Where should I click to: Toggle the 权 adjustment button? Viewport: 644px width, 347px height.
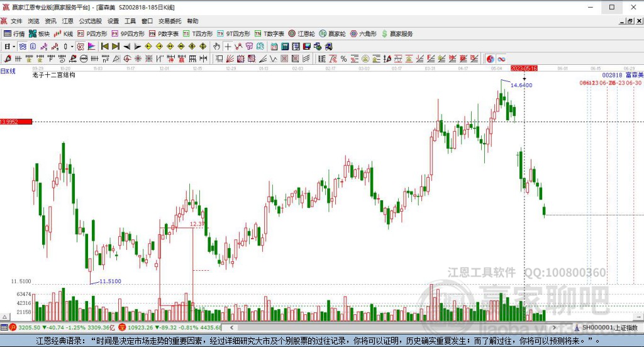click(80, 47)
